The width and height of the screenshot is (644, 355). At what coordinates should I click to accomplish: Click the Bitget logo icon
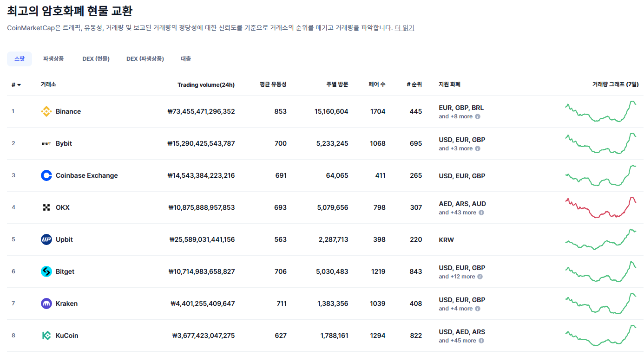(46, 271)
